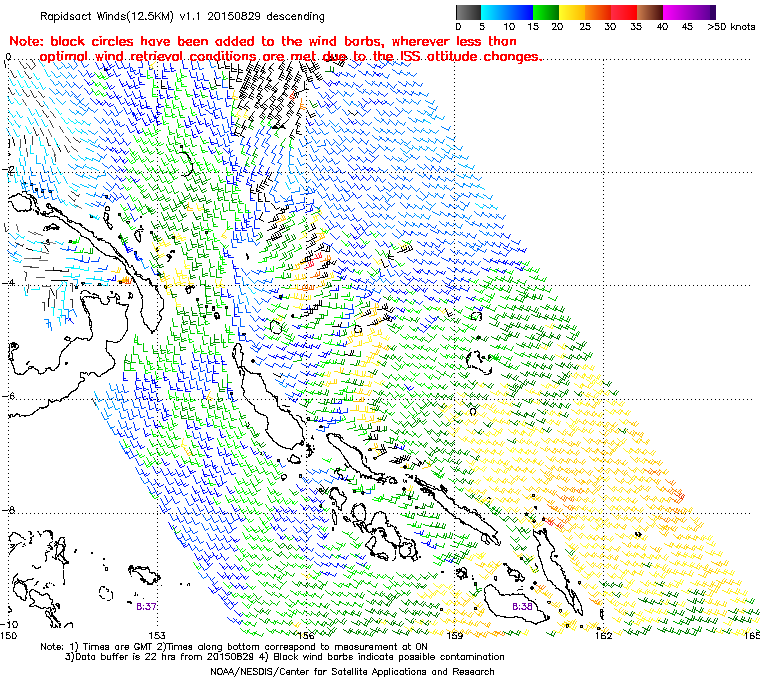The width and height of the screenshot is (760, 688).
Task: Click the purple 'B:37' time label
Action: click(x=146, y=606)
